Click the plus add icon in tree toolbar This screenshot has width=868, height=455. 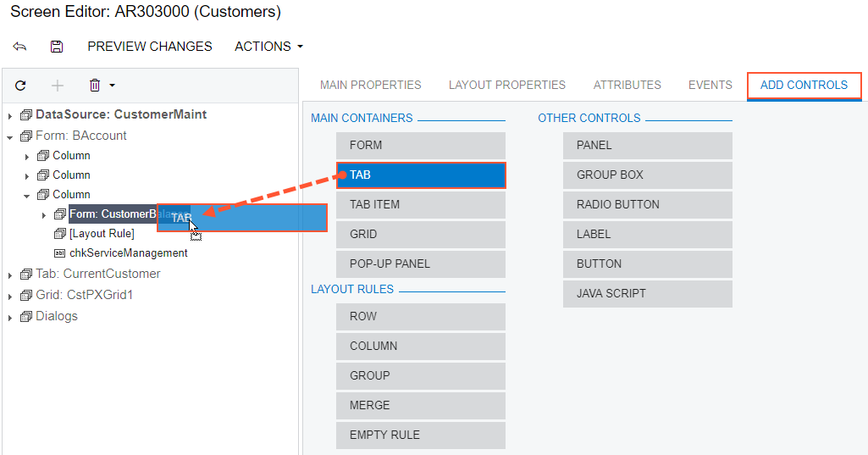click(x=58, y=86)
